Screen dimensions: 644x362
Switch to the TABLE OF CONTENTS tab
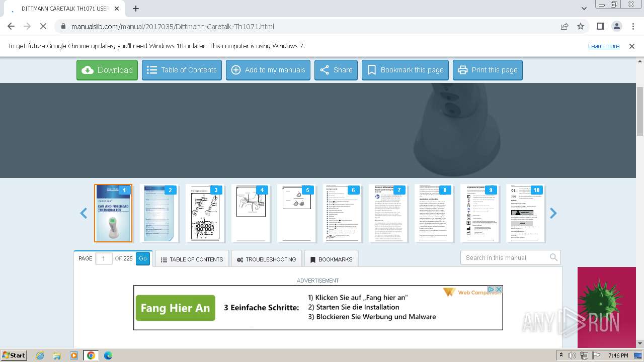pyautogui.click(x=192, y=259)
